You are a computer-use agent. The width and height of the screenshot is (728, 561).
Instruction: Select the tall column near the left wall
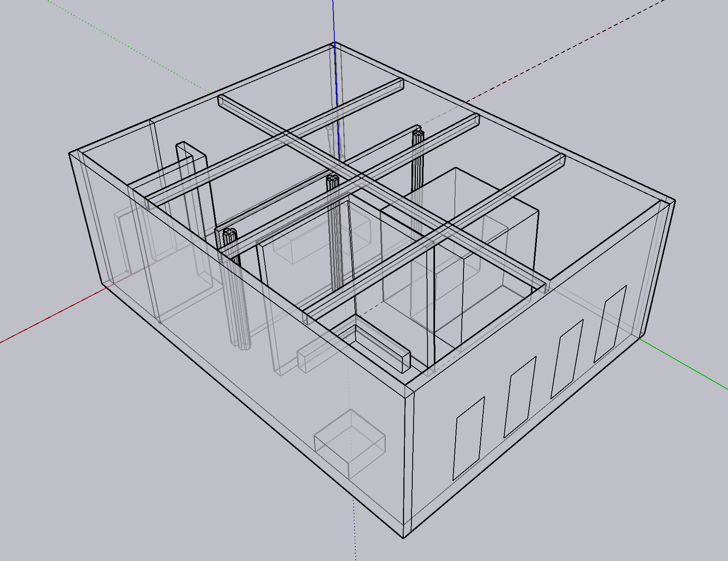(237, 289)
